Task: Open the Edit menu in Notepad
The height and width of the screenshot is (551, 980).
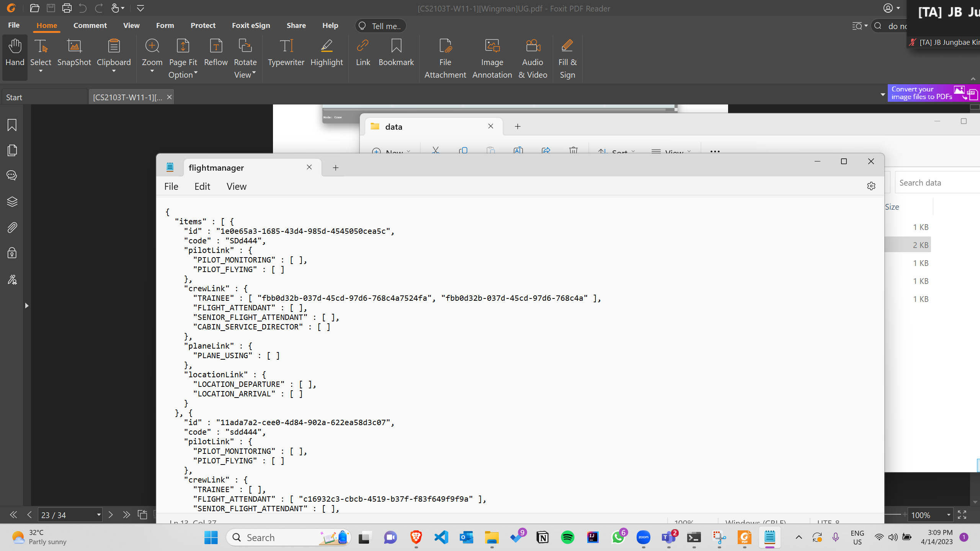Action: click(x=202, y=186)
